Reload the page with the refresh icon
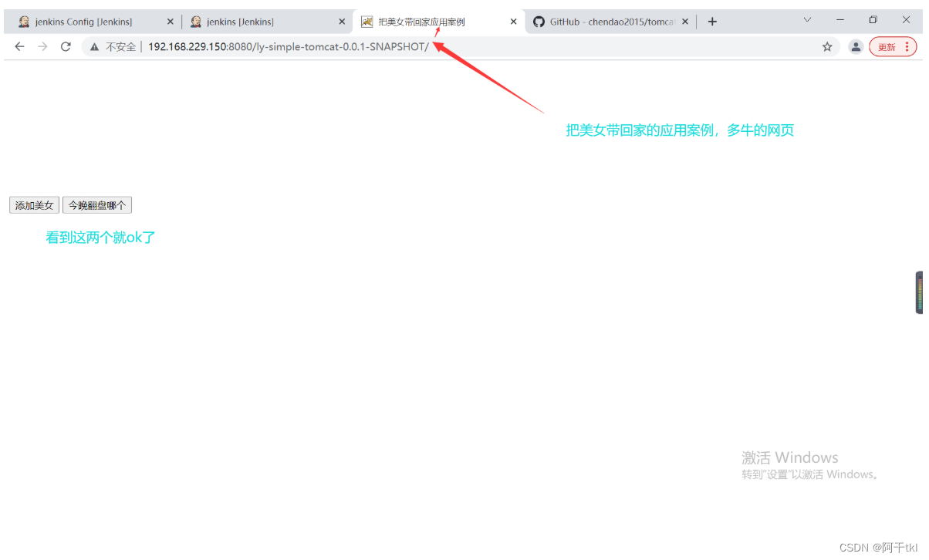The height and width of the screenshot is (560, 929). tap(66, 46)
